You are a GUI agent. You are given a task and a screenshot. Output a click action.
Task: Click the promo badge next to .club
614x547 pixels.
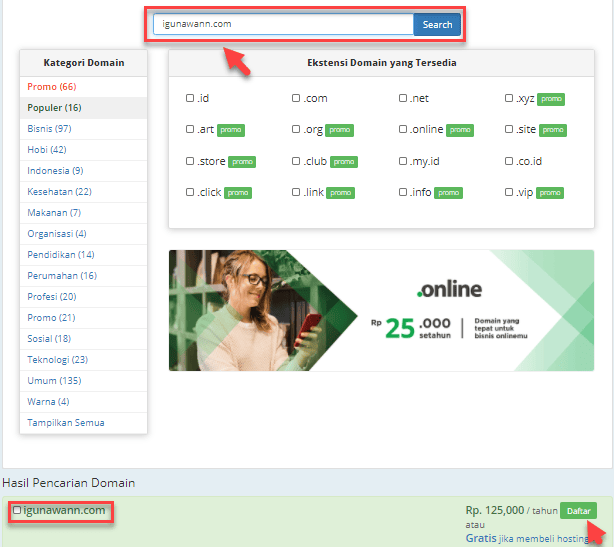(344, 162)
